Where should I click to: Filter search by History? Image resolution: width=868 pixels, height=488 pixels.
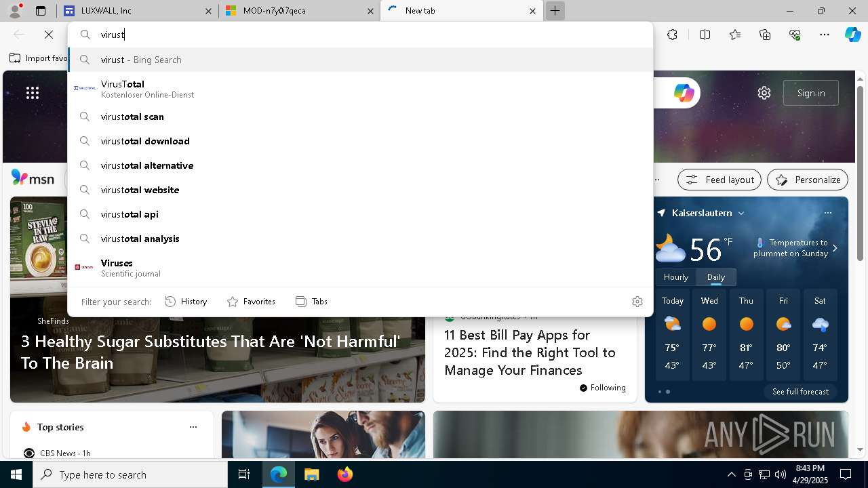point(186,302)
